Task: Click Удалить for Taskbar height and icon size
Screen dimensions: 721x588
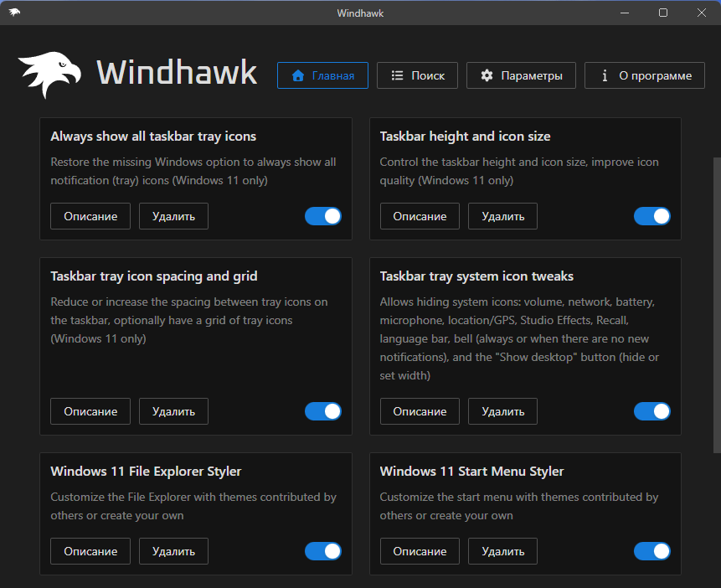Action: (502, 216)
